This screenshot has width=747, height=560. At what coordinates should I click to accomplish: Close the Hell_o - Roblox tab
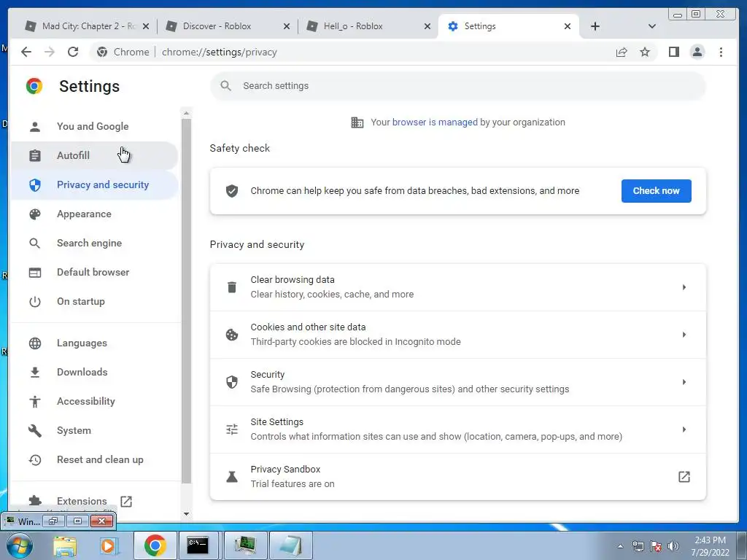427,26
